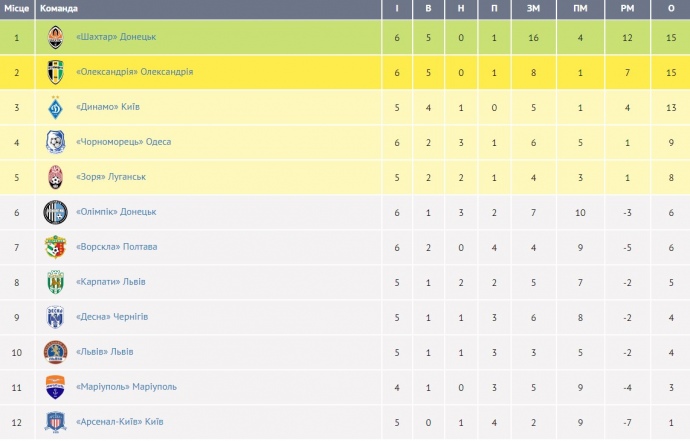Image resolution: width=690 pixels, height=441 pixels.
Task: Click the Mariupol club logo
Action: pos(55,387)
